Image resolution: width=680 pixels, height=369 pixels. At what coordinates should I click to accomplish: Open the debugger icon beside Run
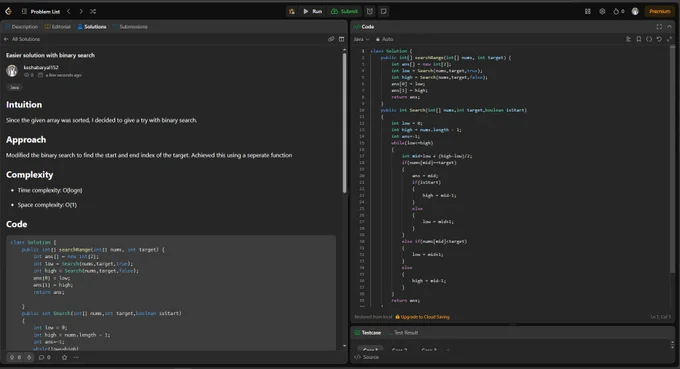click(x=292, y=11)
